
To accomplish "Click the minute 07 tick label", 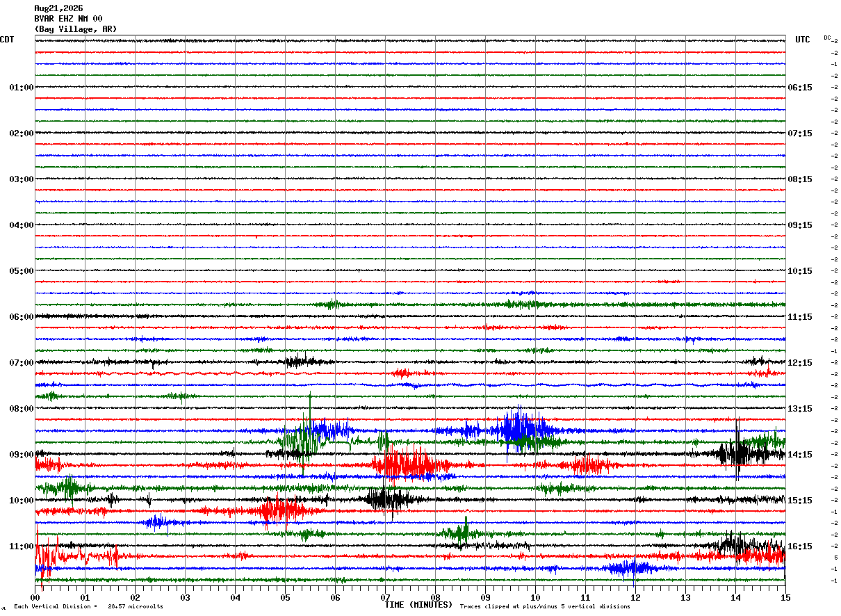I will (385, 597).
